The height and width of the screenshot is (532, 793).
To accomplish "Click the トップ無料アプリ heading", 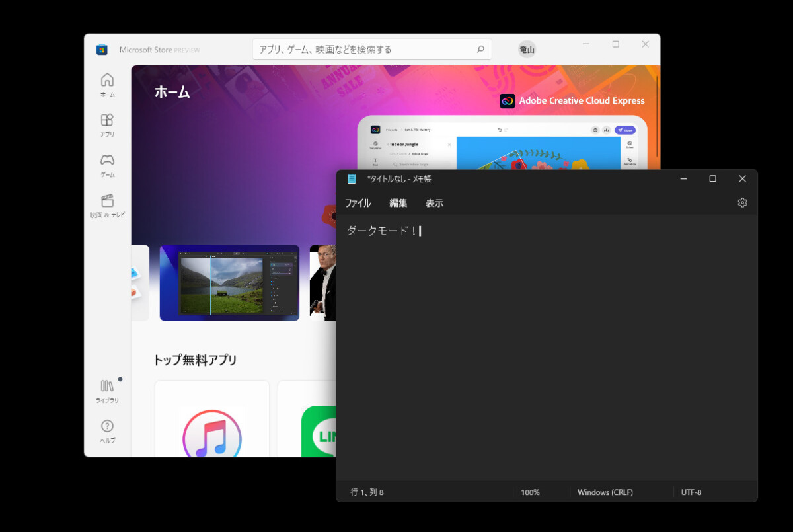I will (x=195, y=360).
